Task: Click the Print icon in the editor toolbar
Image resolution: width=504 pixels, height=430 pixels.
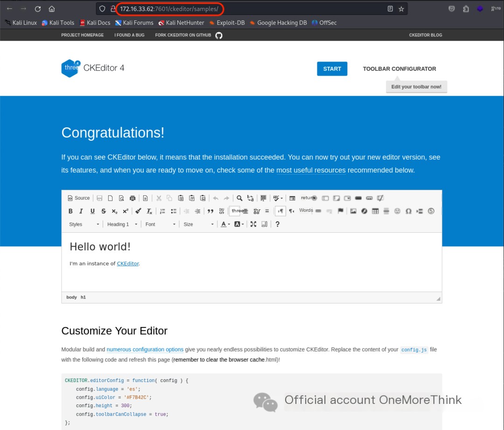Action: coord(133,198)
